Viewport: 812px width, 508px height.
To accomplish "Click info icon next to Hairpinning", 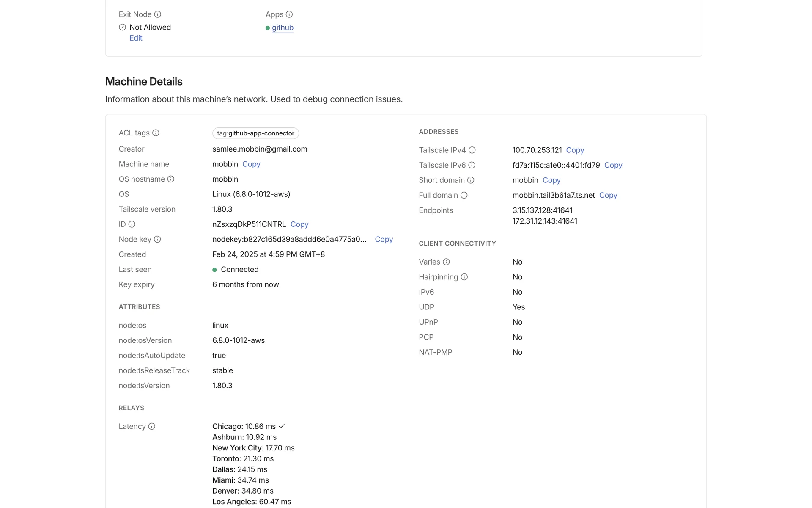I will (464, 277).
